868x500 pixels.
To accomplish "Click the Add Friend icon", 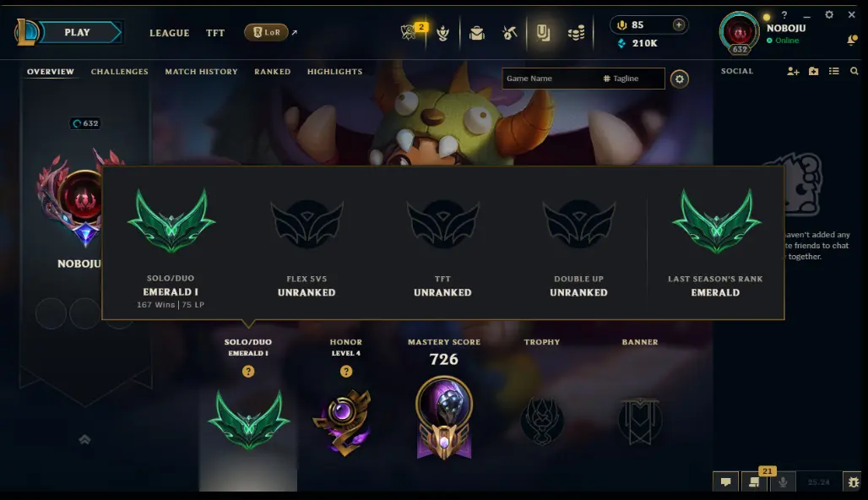I will point(793,72).
